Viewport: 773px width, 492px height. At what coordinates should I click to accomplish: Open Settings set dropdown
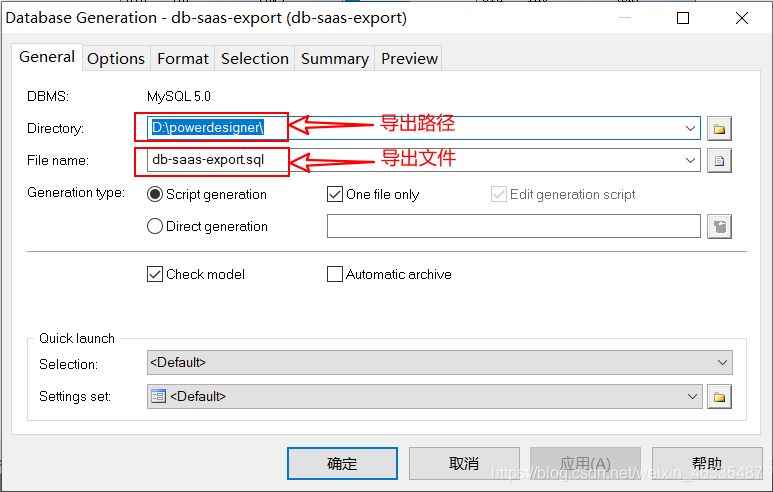point(424,397)
